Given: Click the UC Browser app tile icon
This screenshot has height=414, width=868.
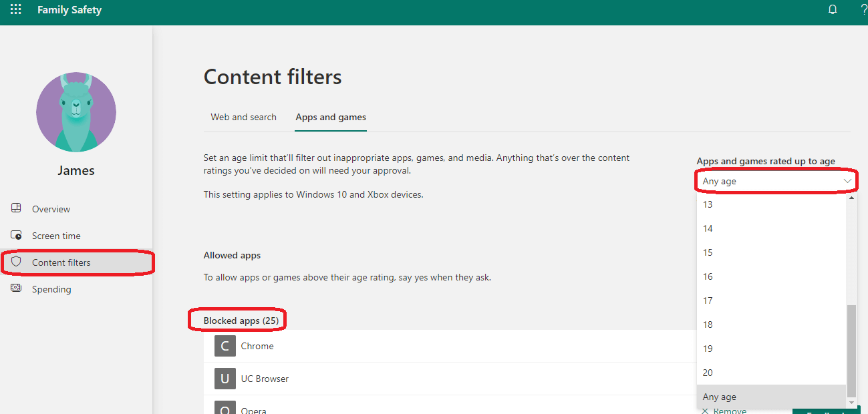Looking at the screenshot, I should coord(225,379).
